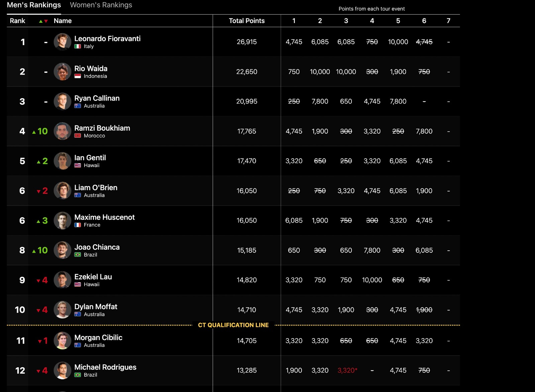Click the tour event 5 column header
This screenshot has width=535, height=392.
(x=398, y=21)
